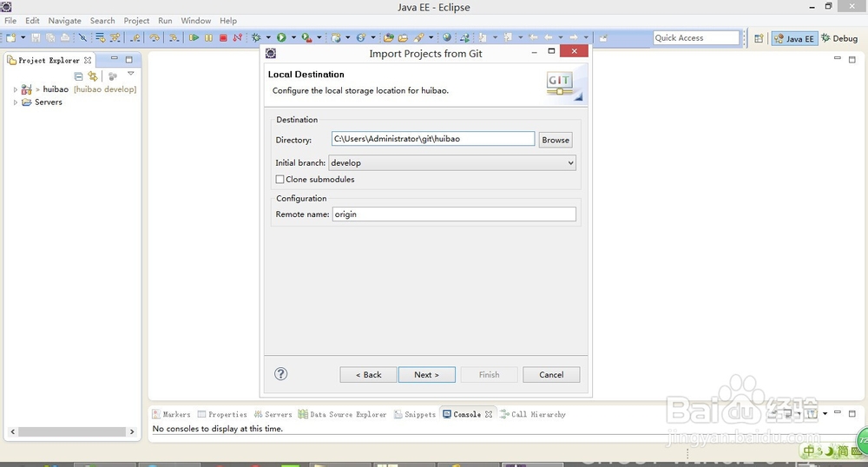Open the Run menu
Viewport: 868px width, 467px height.
point(165,21)
